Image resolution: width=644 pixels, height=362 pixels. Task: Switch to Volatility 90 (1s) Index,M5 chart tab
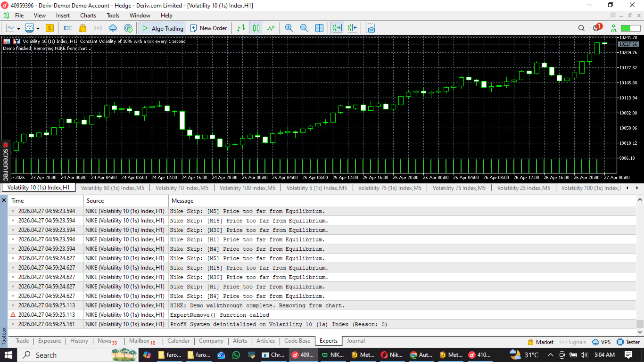pos(113,188)
